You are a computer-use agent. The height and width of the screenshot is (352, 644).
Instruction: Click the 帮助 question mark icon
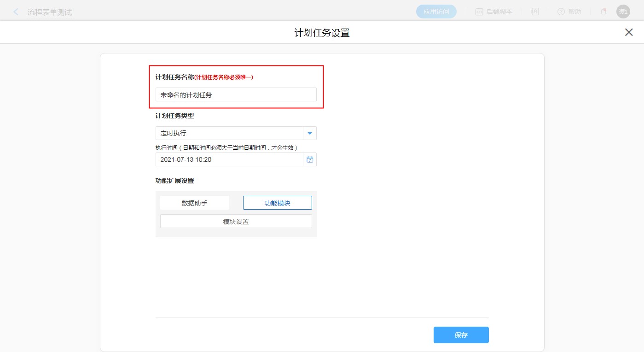click(561, 12)
